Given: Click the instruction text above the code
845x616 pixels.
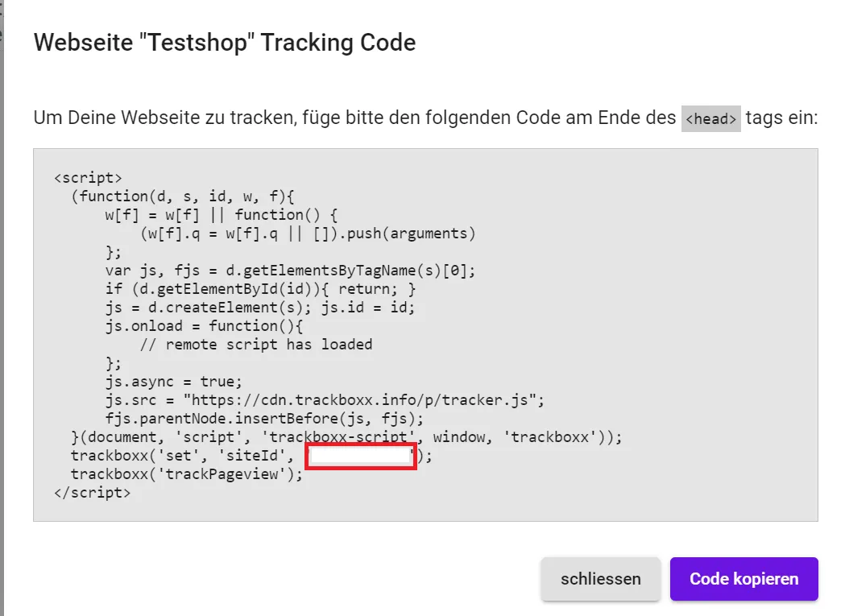Looking at the screenshot, I should click(354, 118).
